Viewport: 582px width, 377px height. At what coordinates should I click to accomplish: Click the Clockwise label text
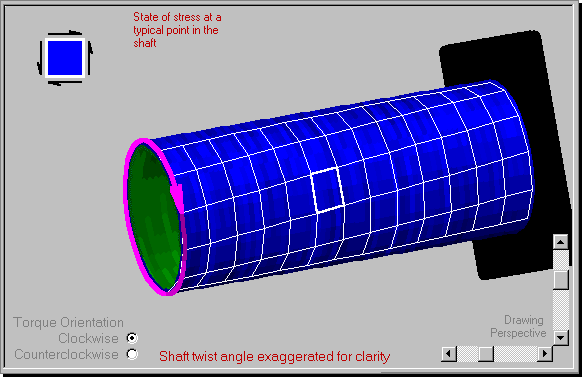[x=88, y=338]
